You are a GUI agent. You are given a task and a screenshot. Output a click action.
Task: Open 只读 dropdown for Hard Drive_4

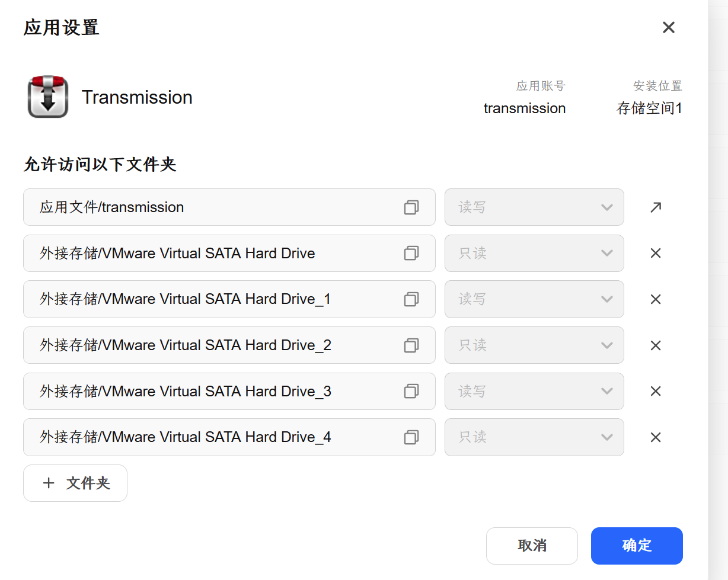click(x=534, y=437)
